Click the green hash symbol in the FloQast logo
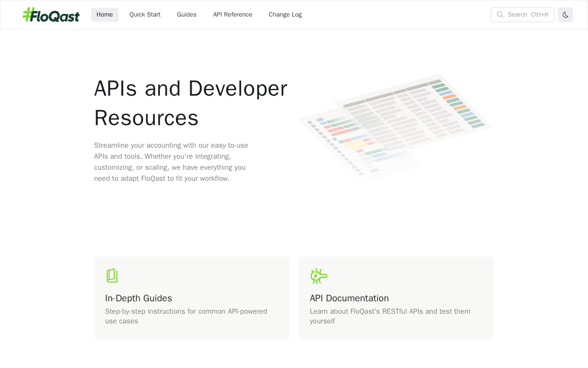 [x=28, y=14]
